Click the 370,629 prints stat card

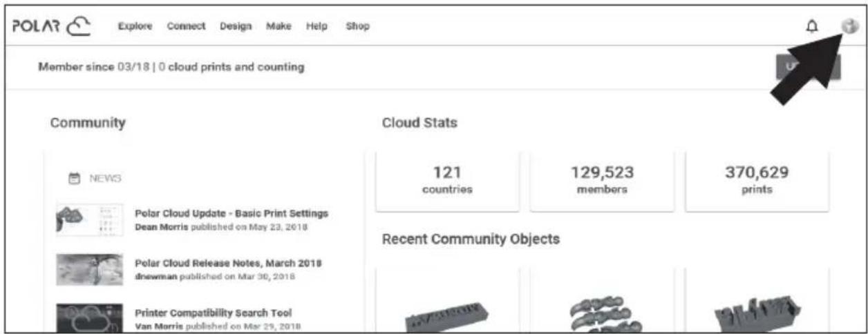pos(757,181)
